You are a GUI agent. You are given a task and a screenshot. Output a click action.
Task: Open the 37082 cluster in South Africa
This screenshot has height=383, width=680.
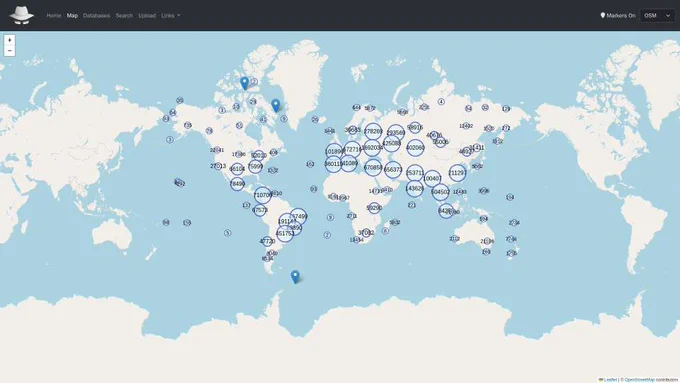click(366, 233)
